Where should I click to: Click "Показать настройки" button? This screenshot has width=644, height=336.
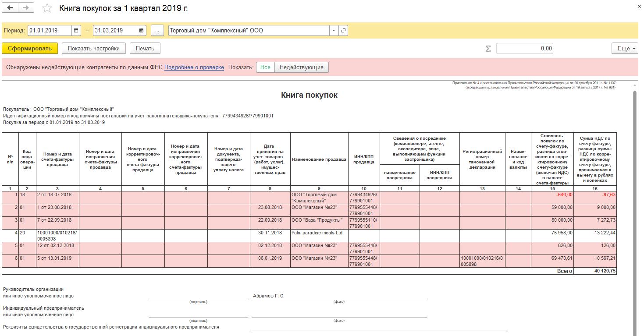point(94,49)
